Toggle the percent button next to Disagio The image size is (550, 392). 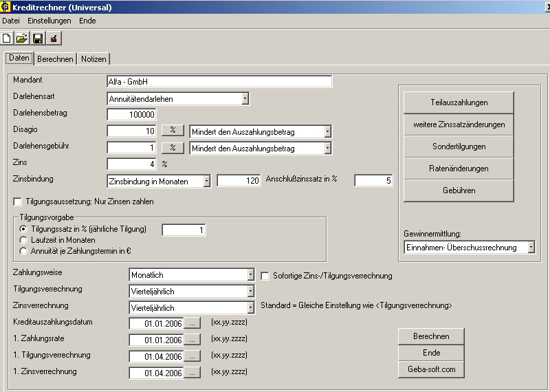173,131
